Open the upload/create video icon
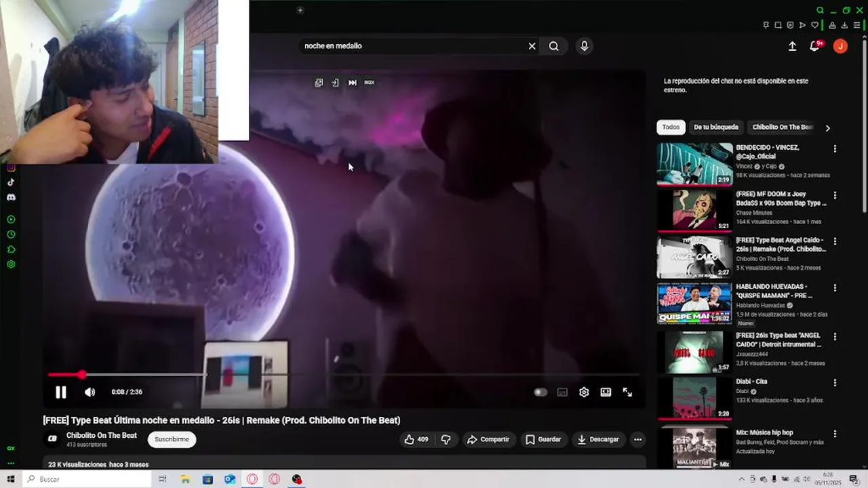This screenshot has width=868, height=488. coord(792,46)
